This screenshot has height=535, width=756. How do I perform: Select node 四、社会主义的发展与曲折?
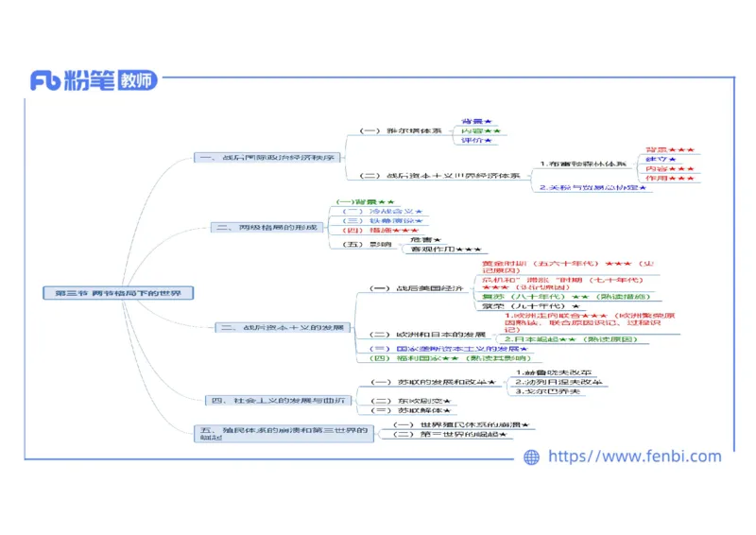[x=278, y=401]
